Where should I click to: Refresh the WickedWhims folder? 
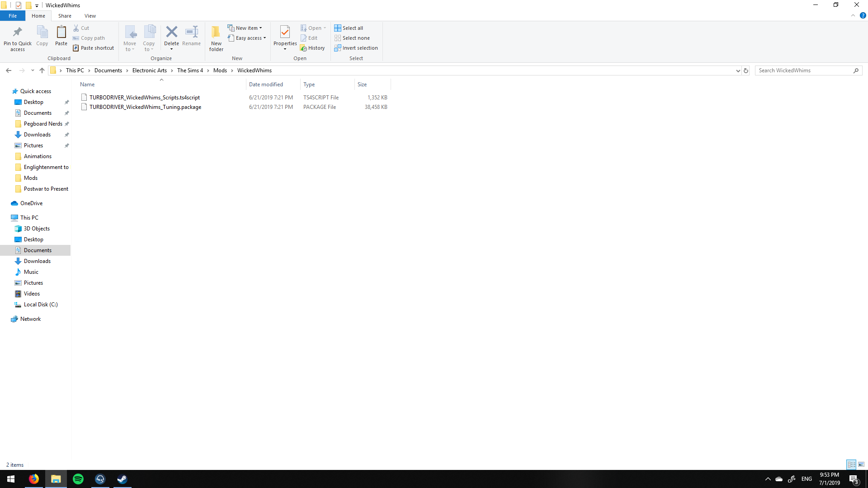coord(746,70)
